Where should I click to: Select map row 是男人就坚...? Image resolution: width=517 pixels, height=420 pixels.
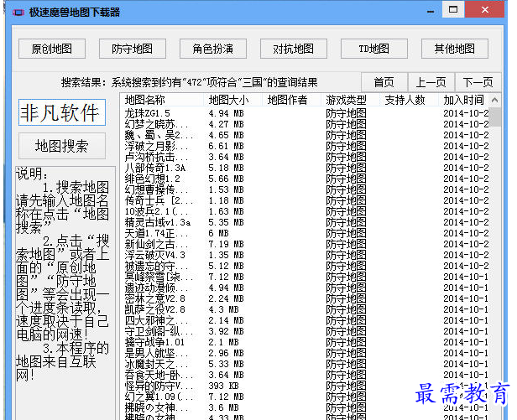(x=306, y=353)
